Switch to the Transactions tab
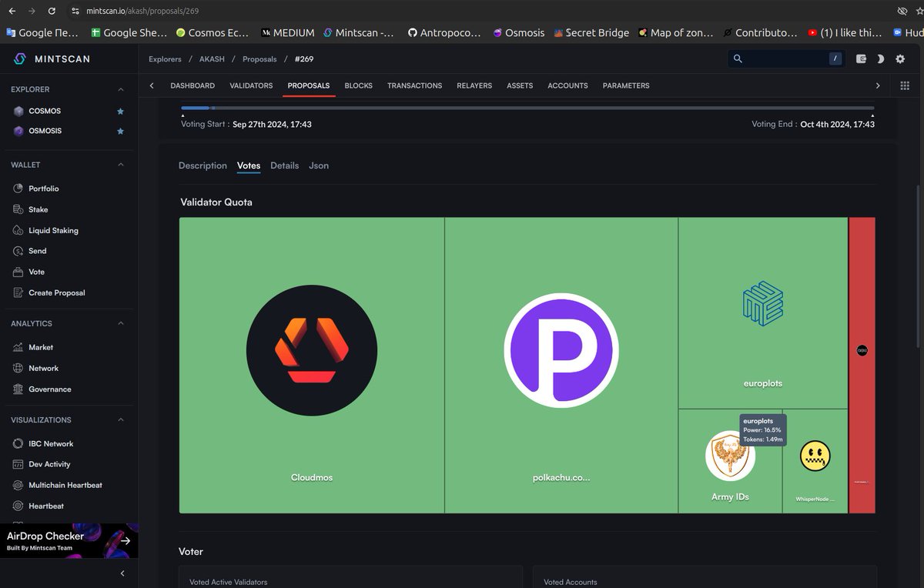Screen dimensions: 924x588 coord(414,85)
